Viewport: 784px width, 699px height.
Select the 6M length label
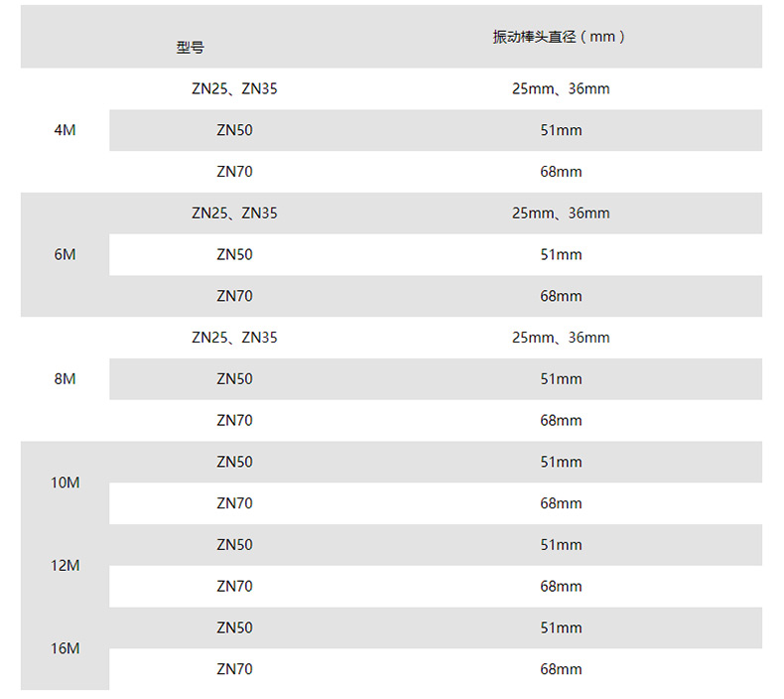[x=65, y=254]
